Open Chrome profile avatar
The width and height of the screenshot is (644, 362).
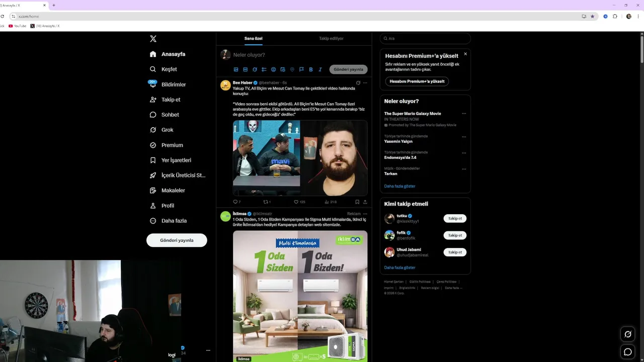628,16
